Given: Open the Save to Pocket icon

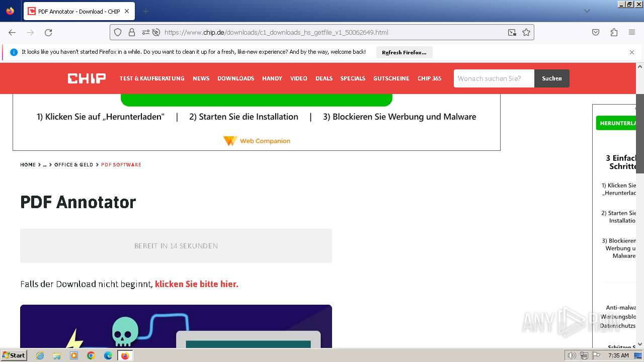Looking at the screenshot, I should click(596, 32).
